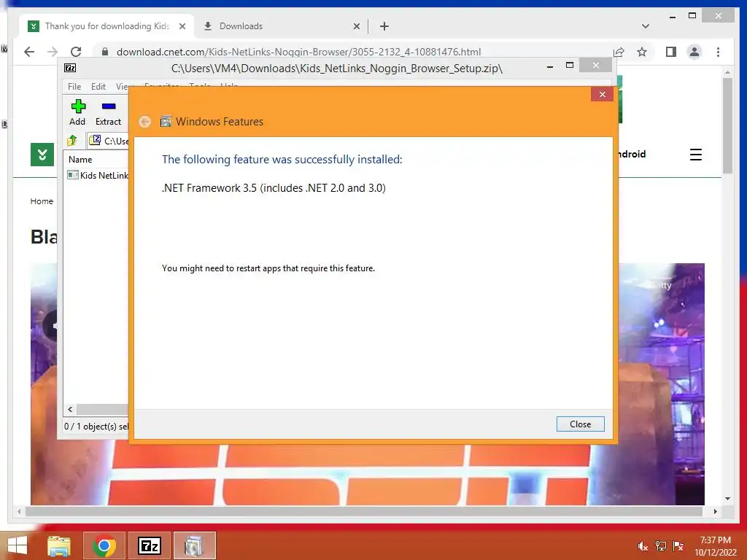Click the up-folder icon in 7-Zip

(x=72, y=141)
